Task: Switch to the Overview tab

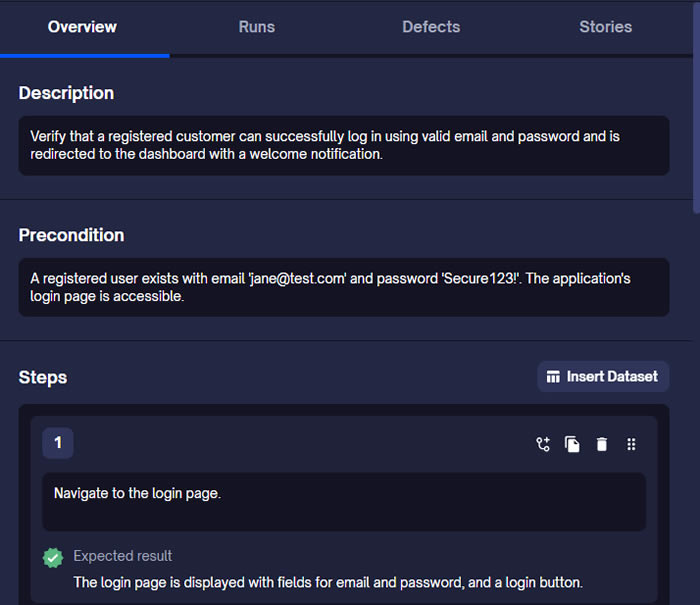Action: coord(82,27)
